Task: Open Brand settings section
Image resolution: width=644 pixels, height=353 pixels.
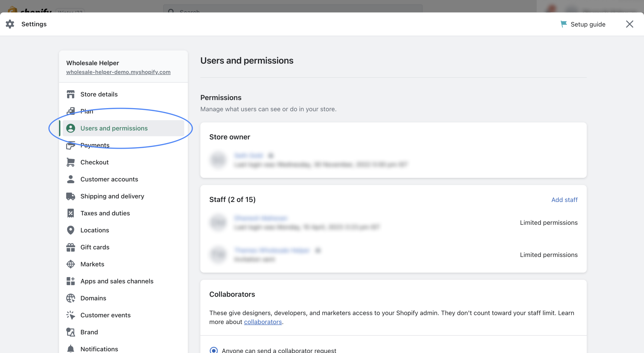Action: (89, 332)
